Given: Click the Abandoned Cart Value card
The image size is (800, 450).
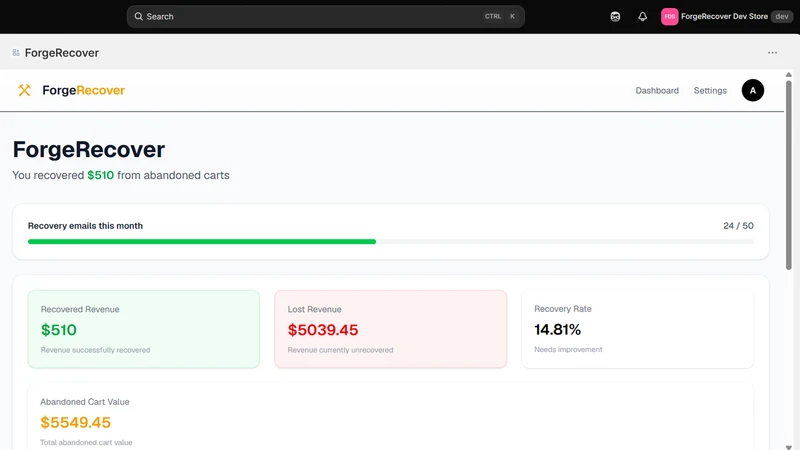Looking at the screenshot, I should [390, 417].
